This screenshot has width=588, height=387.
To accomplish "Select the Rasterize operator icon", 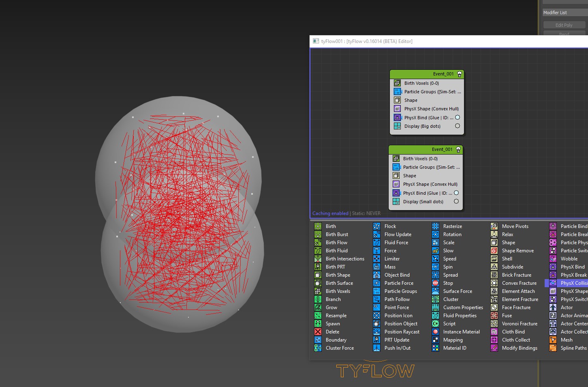I will coord(436,226).
